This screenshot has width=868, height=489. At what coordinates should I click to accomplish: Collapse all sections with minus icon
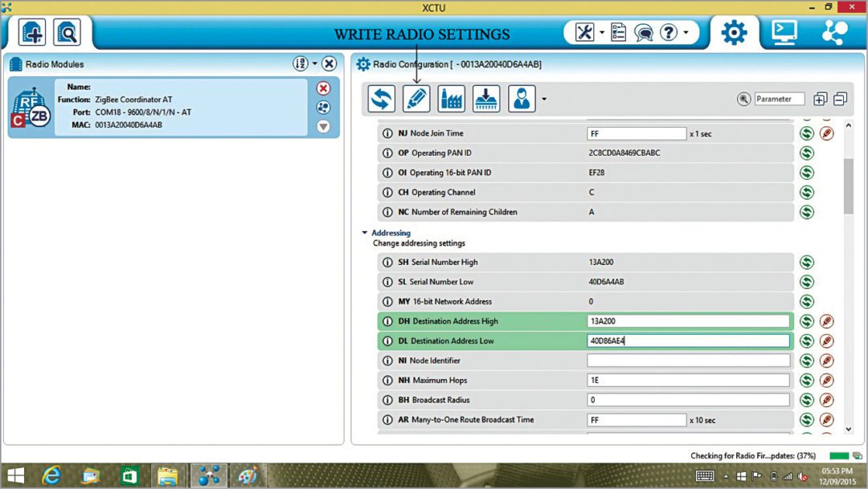click(x=840, y=100)
